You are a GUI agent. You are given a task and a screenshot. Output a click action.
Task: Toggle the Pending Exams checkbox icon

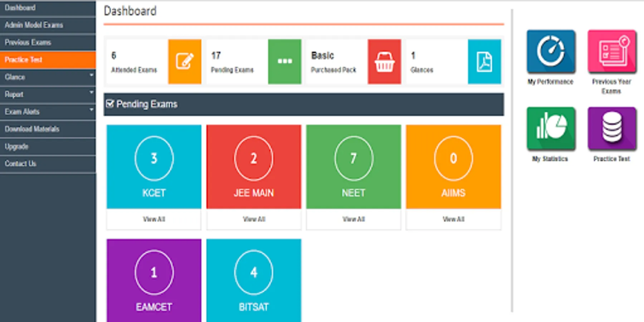(x=110, y=104)
